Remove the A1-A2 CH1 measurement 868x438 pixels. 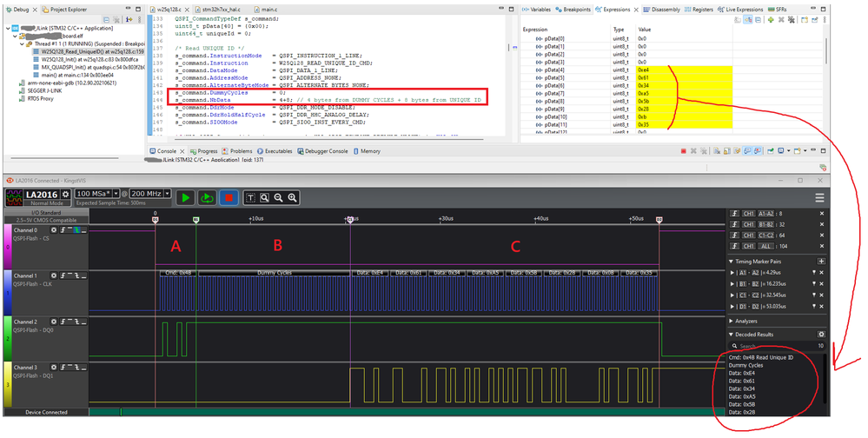coord(820,212)
